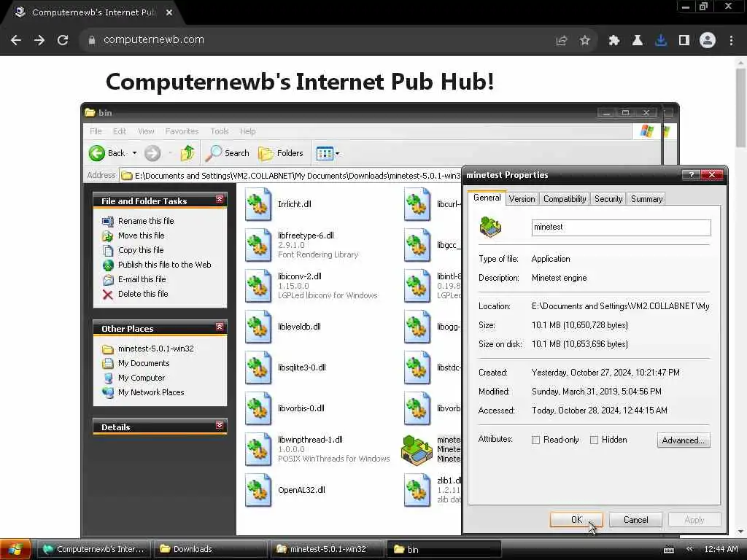Screen dimensions: 747x560
Task: Click E-mail this file task
Action: (x=142, y=279)
